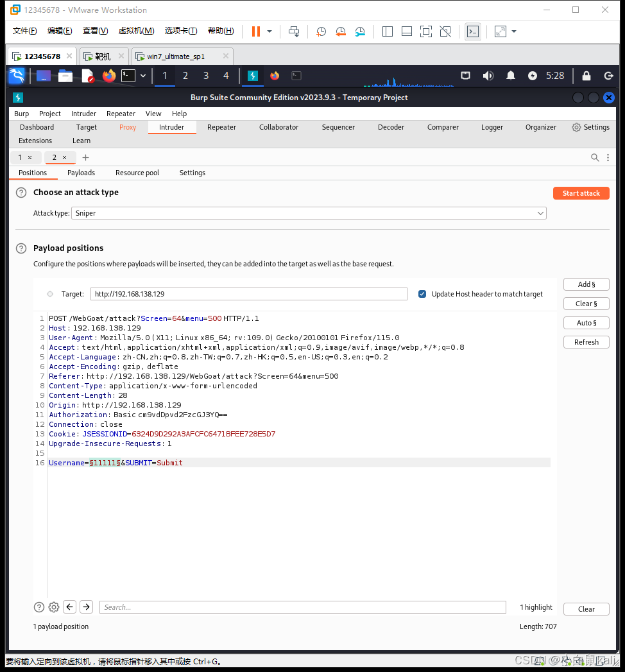
Task: Click the VMware pause virtual machine icon
Action: click(x=256, y=31)
